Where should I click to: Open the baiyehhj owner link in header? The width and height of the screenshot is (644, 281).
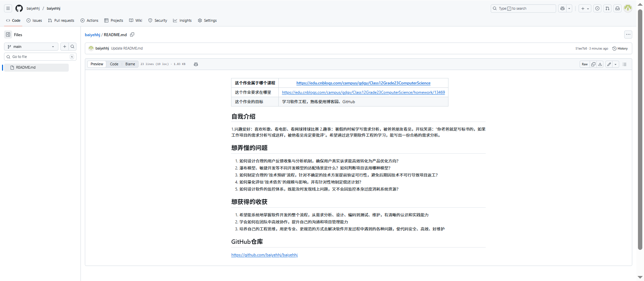(x=33, y=8)
